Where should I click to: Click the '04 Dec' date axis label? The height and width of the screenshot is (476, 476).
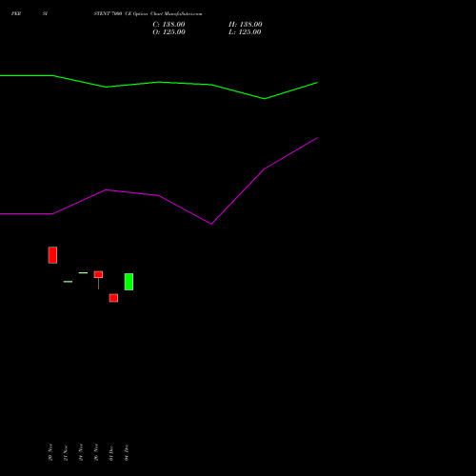[127, 452]
